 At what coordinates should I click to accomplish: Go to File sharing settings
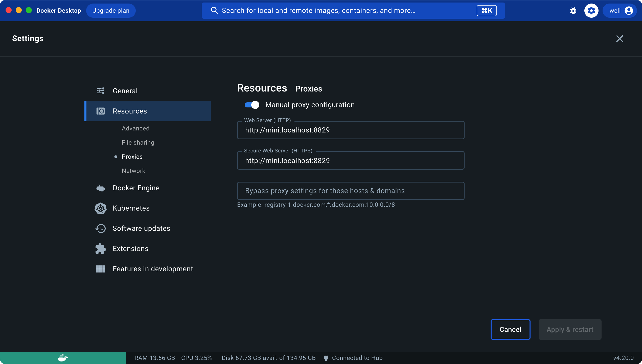(x=138, y=143)
